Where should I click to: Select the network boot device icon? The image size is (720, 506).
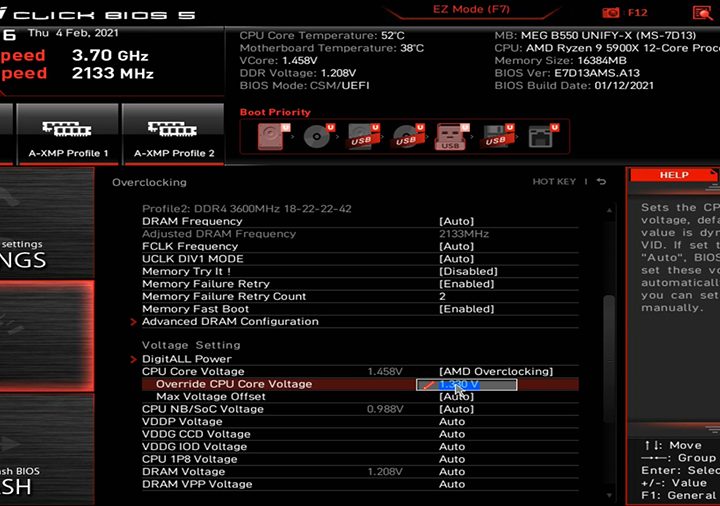(542, 136)
